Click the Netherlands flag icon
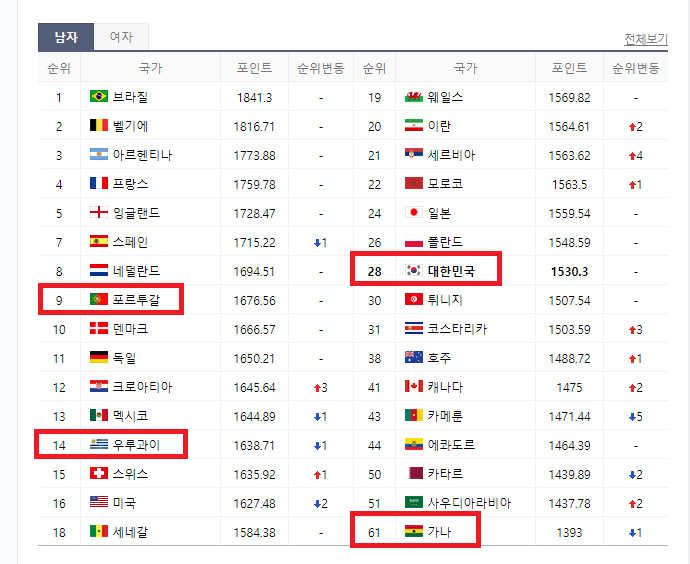Image resolution: width=690 pixels, height=564 pixels. (99, 271)
